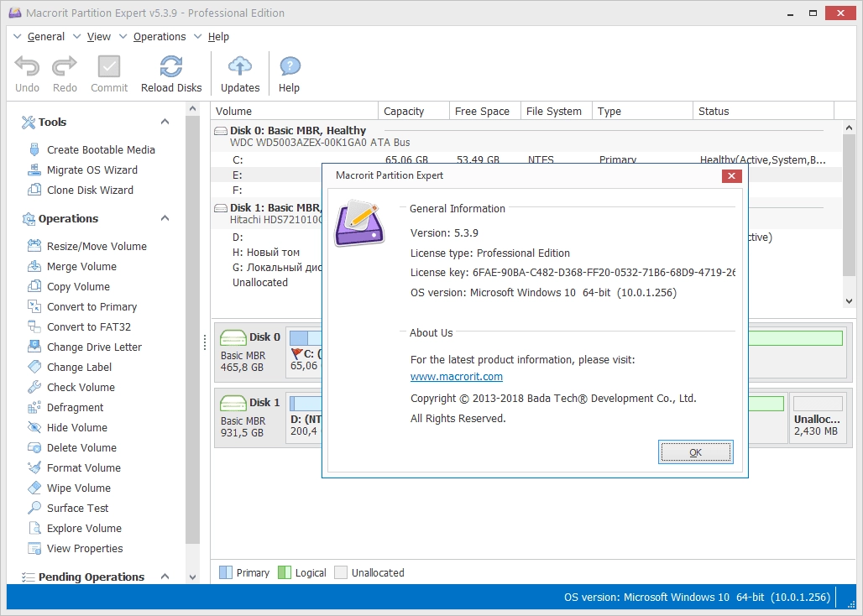863x616 pixels.
Task: Click the Unallocated legend color swatch
Action: 341,572
